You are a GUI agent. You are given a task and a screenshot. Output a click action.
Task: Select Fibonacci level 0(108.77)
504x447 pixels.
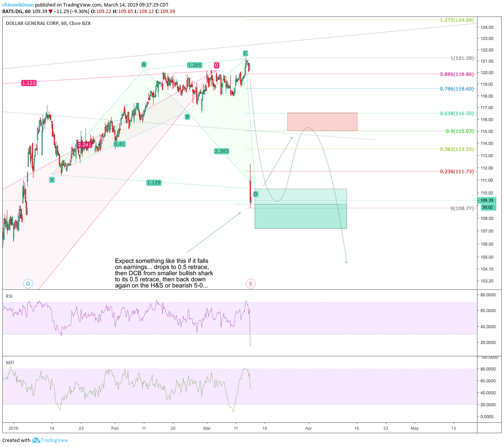pos(462,208)
